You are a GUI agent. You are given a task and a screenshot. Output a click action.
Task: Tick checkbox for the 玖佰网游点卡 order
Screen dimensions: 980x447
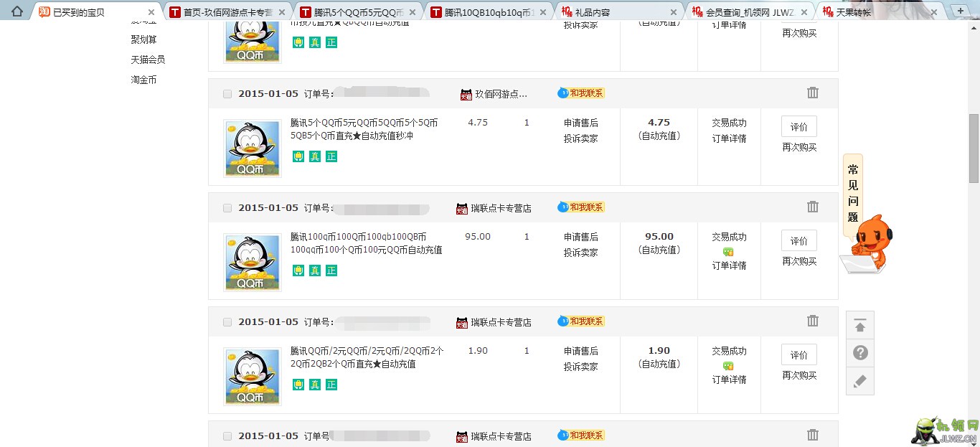[227, 94]
